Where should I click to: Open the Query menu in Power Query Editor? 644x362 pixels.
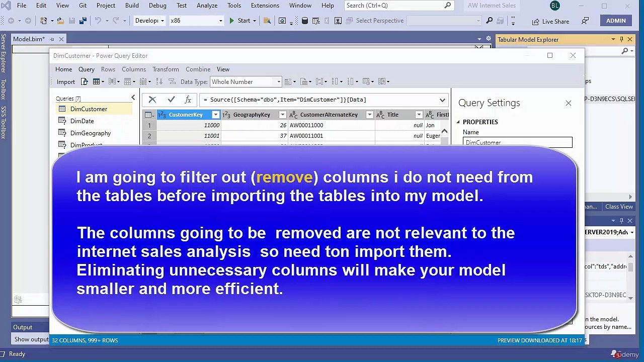[x=87, y=69]
